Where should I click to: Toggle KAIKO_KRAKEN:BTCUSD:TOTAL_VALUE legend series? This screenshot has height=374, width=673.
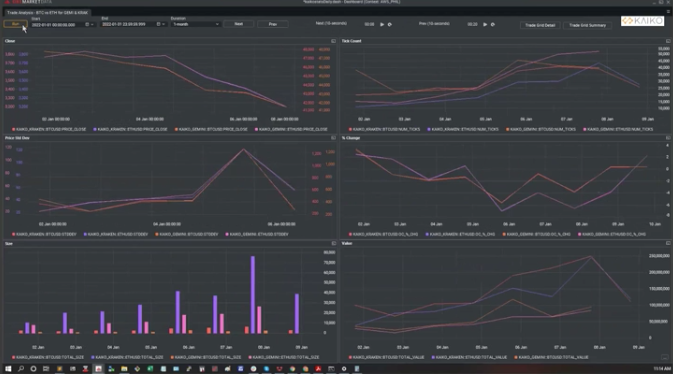(x=387, y=357)
